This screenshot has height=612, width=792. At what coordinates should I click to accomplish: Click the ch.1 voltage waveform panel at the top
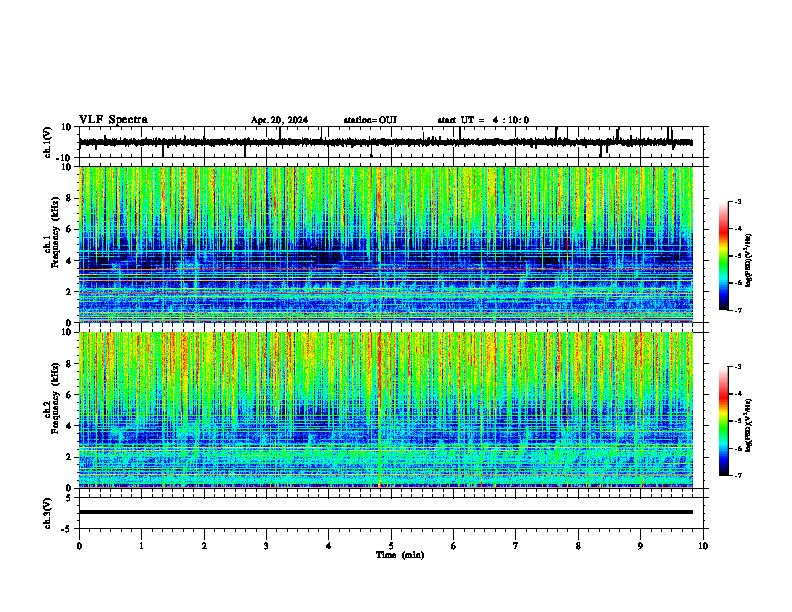tap(393, 142)
